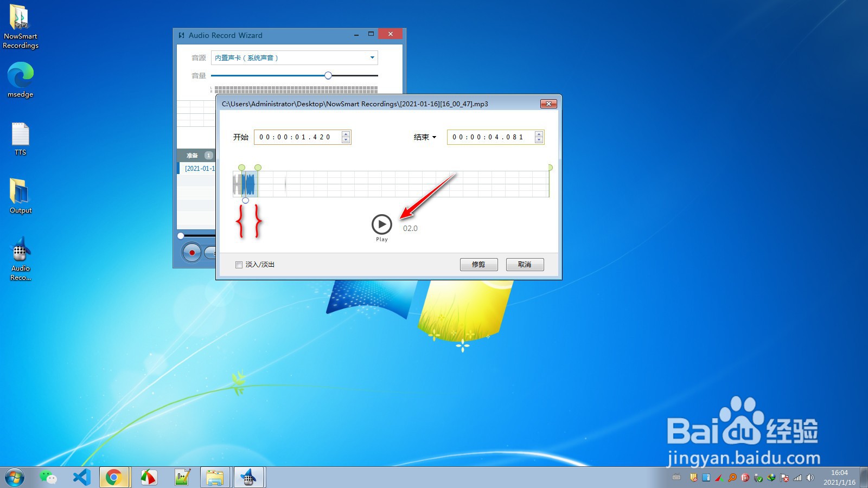Tick the 淡入/淡出 fade checkbox
This screenshot has height=488, width=868.
(239, 265)
